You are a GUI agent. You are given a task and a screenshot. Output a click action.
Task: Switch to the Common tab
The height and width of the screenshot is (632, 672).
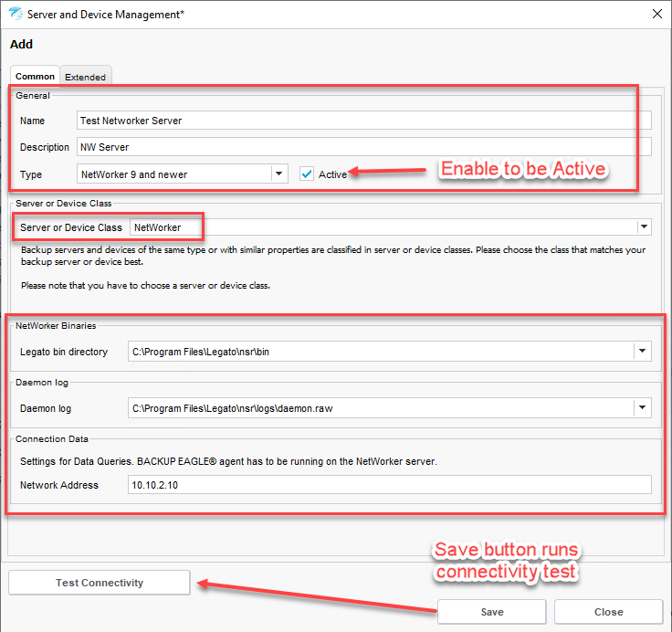[x=35, y=77]
